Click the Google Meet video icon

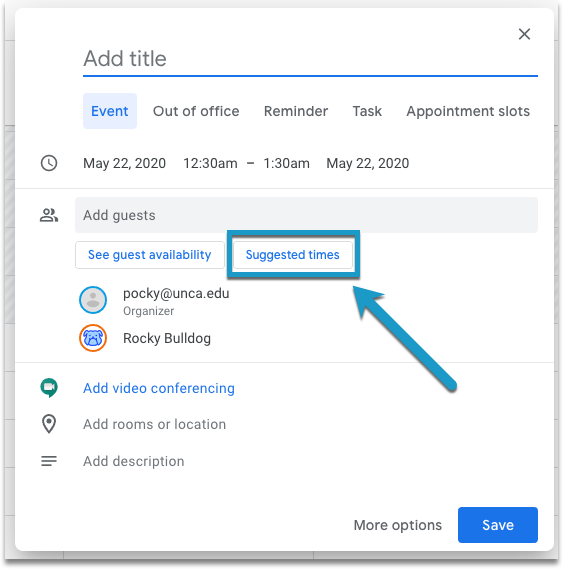[x=49, y=388]
